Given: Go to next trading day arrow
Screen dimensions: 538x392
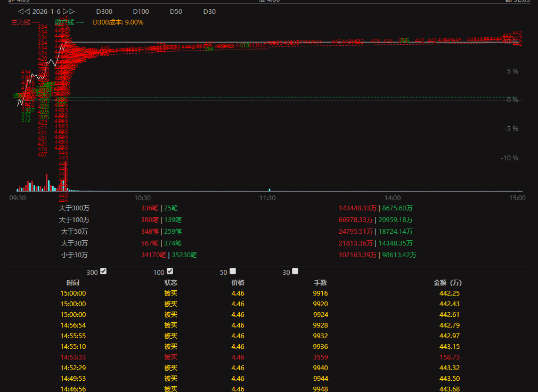Looking at the screenshot, I should pyautogui.click(x=69, y=11).
